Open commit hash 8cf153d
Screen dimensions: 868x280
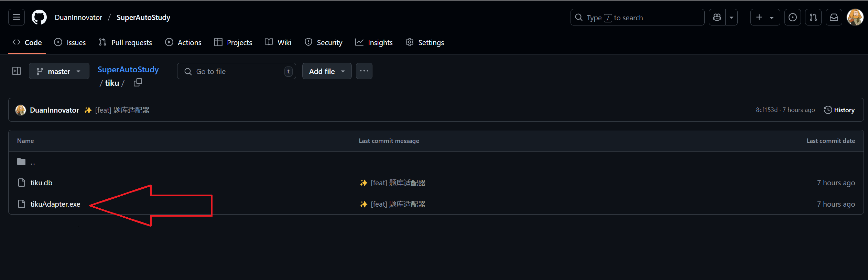(767, 110)
